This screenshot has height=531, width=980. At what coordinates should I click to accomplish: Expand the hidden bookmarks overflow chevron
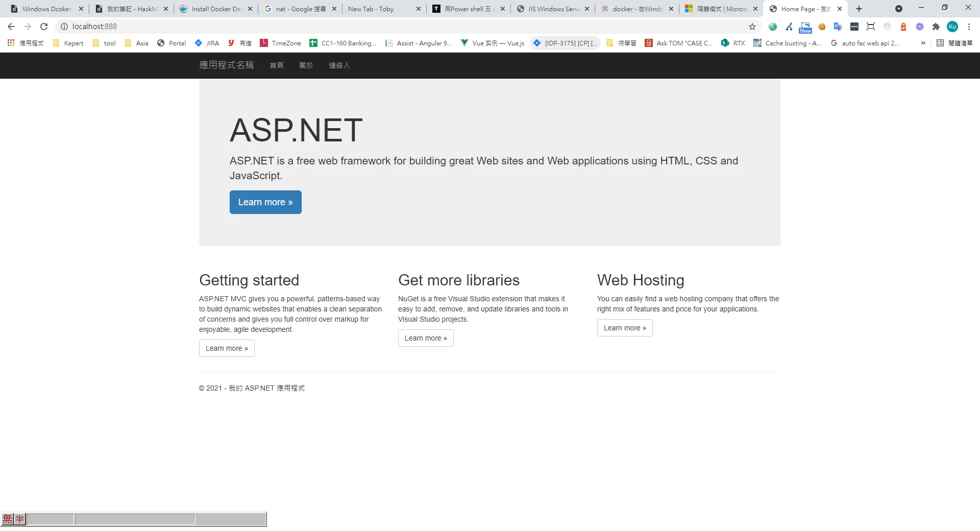923,43
